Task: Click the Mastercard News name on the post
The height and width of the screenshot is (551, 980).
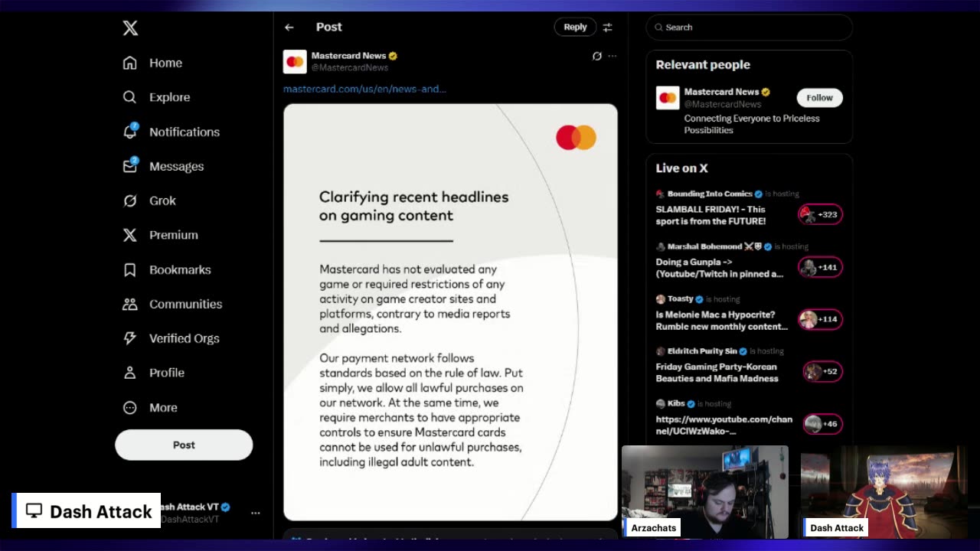Action: pos(348,56)
